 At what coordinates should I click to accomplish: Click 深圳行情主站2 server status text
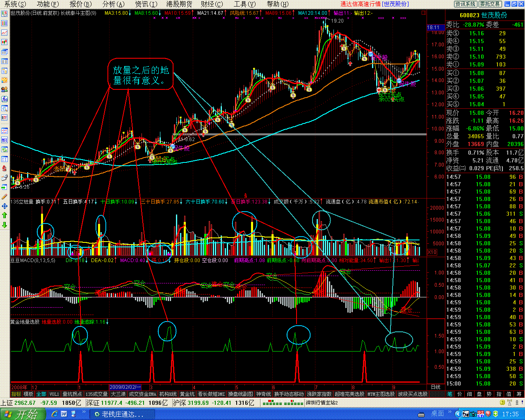322,403
